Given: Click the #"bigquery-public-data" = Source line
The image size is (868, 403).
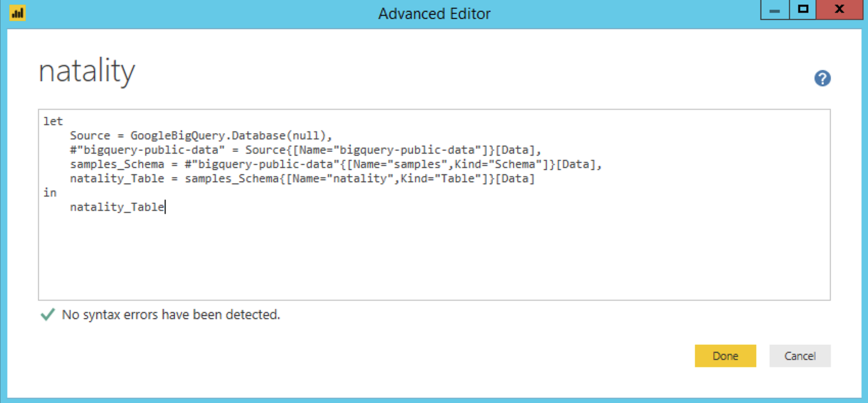Looking at the screenshot, I should [306, 150].
